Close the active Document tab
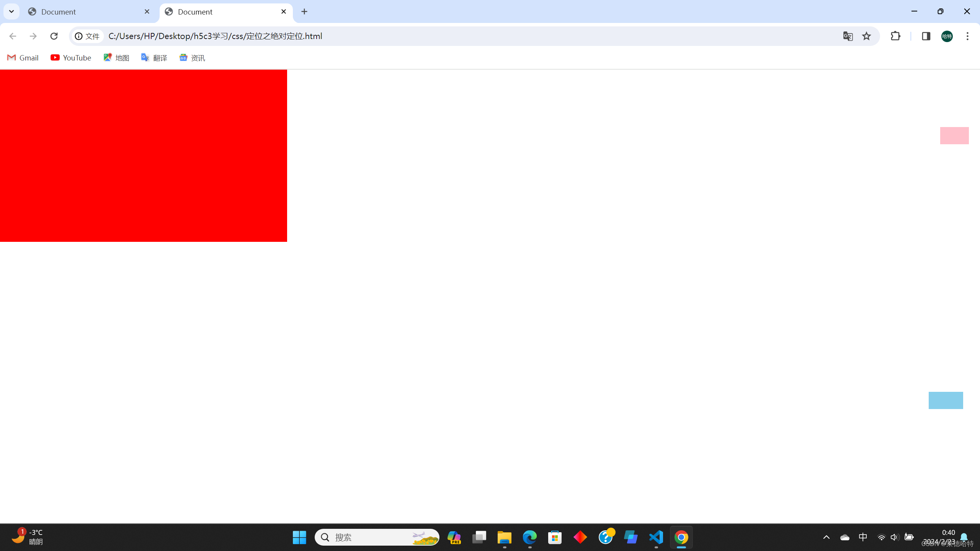The width and height of the screenshot is (980, 551). pyautogui.click(x=284, y=11)
